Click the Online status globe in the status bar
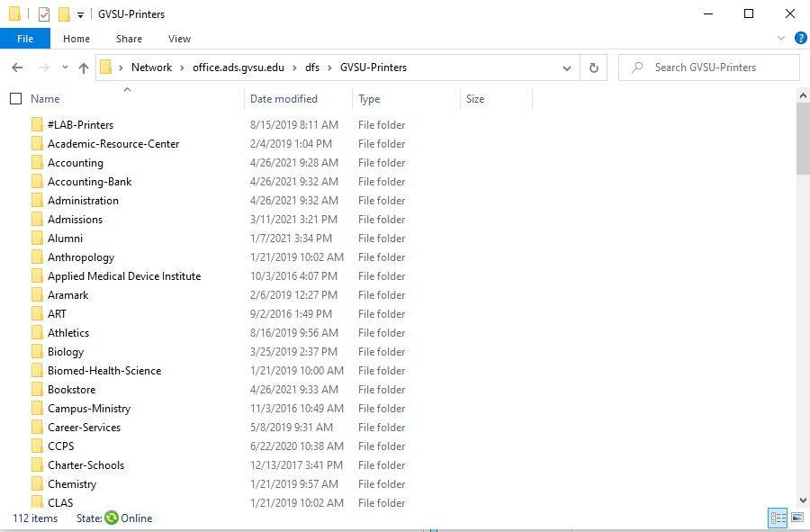Image resolution: width=810 pixels, height=532 pixels. coord(111,518)
